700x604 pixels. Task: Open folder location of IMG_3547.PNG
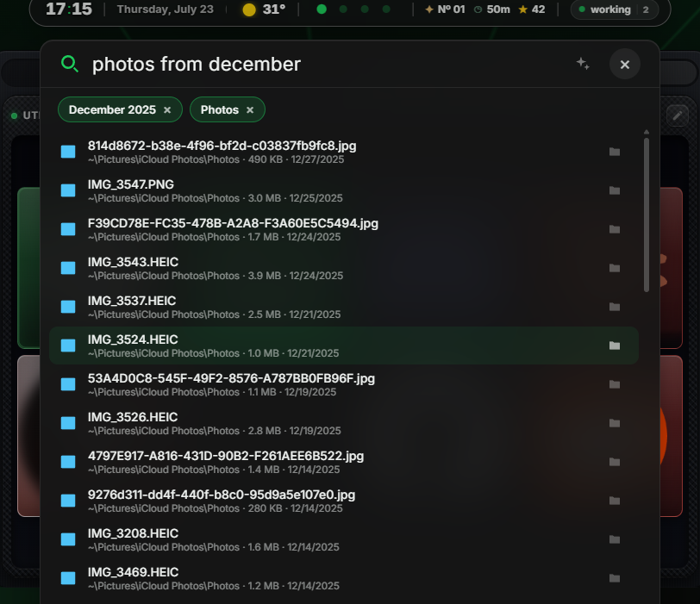tap(615, 191)
